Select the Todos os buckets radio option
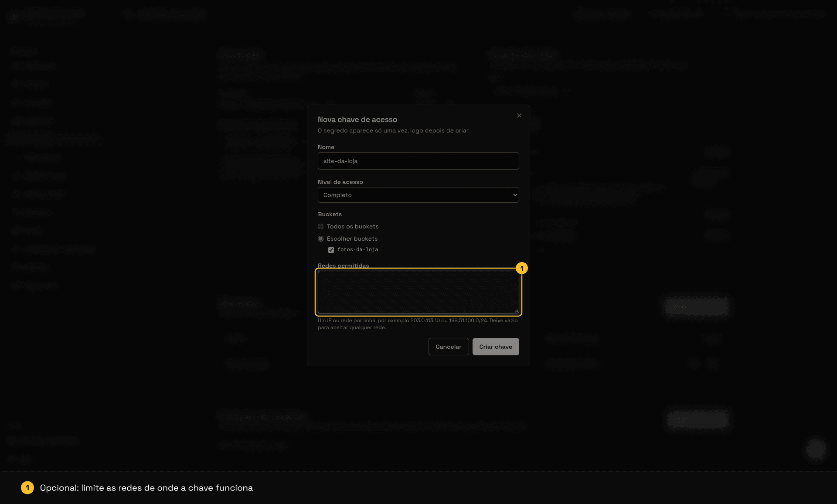The image size is (837, 504). 320,226
